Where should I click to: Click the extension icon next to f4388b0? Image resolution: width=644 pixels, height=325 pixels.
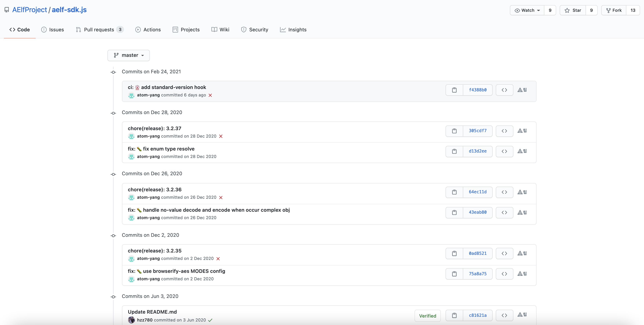522,90
